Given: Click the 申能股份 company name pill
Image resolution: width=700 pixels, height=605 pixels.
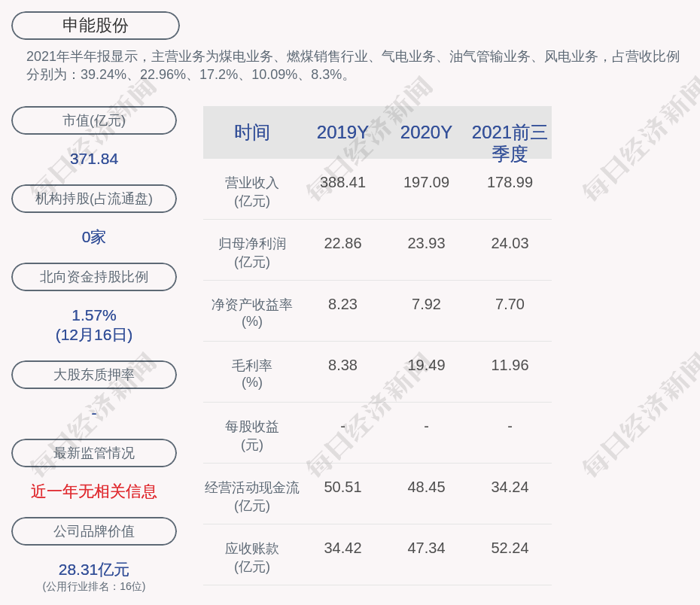Looking at the screenshot, I should 96,26.
